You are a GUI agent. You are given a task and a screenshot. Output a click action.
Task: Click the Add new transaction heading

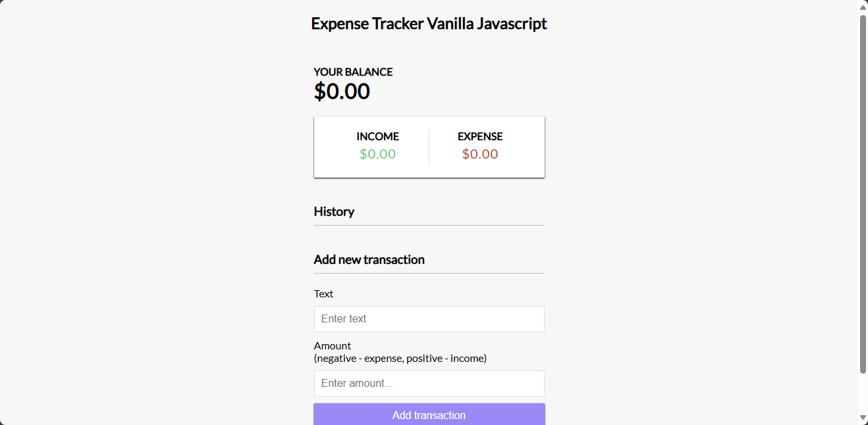pos(369,260)
